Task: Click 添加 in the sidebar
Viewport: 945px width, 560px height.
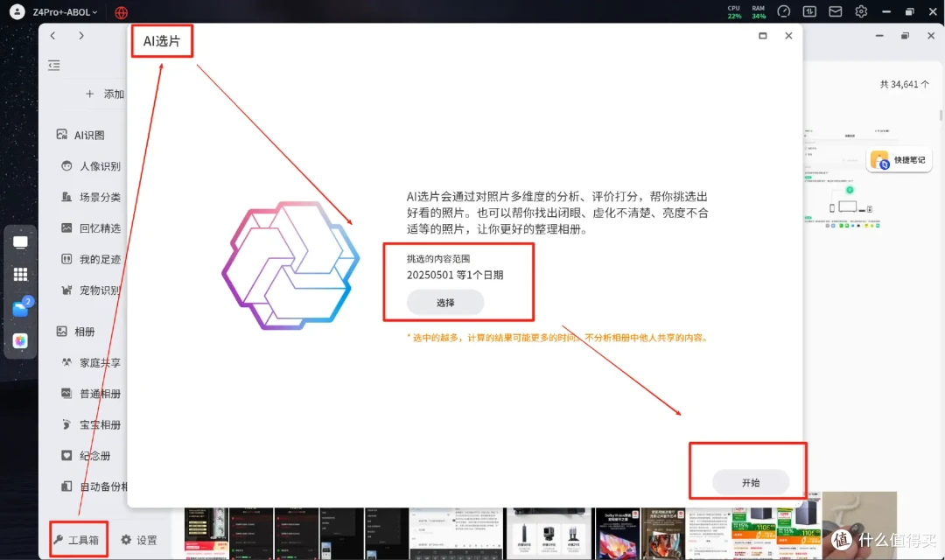Action: [113, 94]
